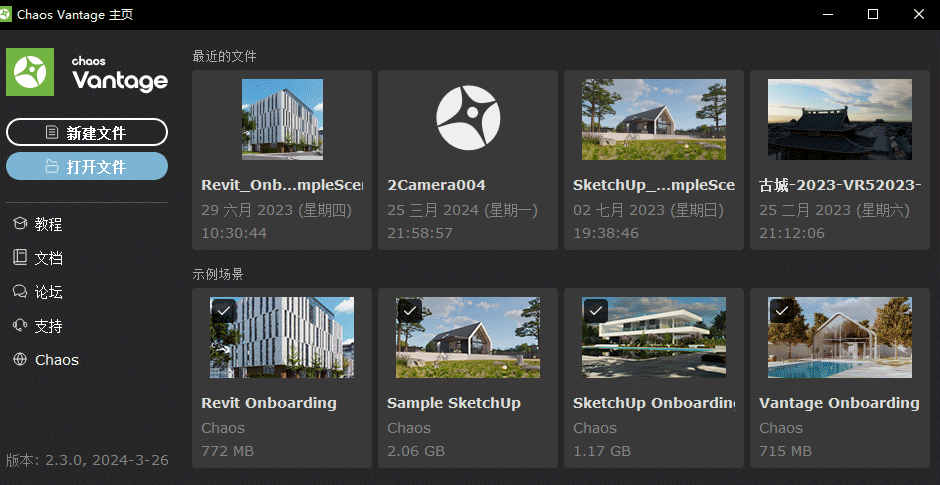Screen dimensions: 940x485
Task: Open the 2Camera004 file with Vantage icon
Action: pyautogui.click(x=467, y=119)
